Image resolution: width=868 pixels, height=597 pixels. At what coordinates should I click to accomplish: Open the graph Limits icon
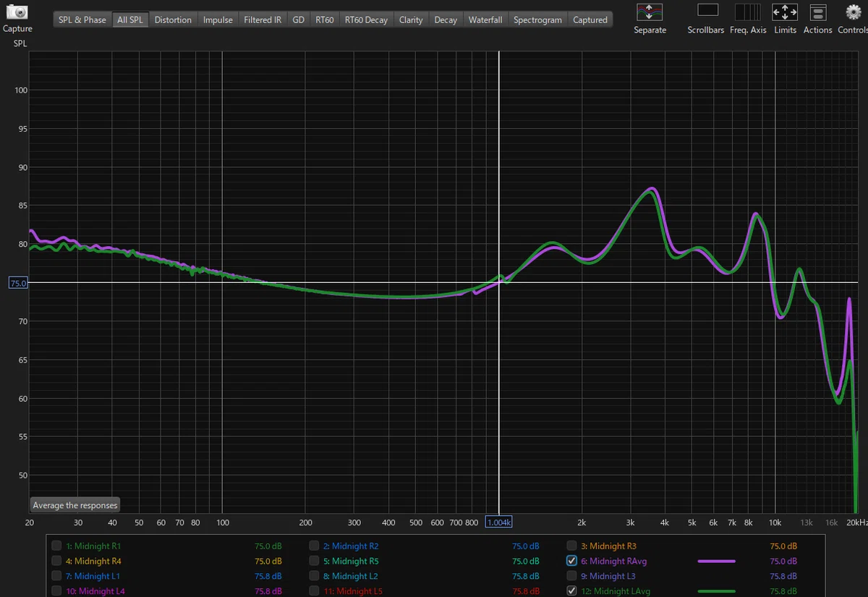tap(785, 12)
